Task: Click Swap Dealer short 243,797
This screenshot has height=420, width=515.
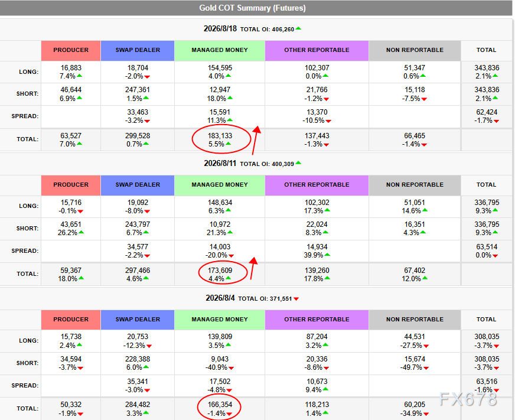Action: (138, 224)
